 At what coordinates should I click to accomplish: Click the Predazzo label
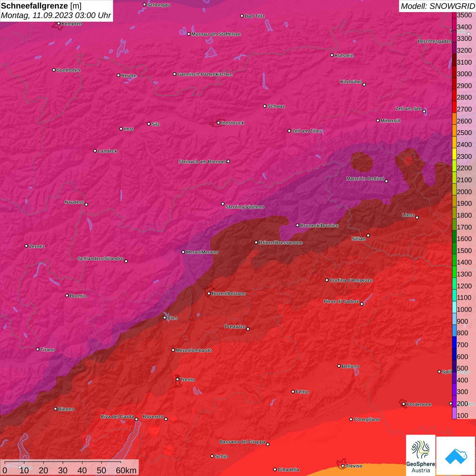pyautogui.click(x=235, y=326)
